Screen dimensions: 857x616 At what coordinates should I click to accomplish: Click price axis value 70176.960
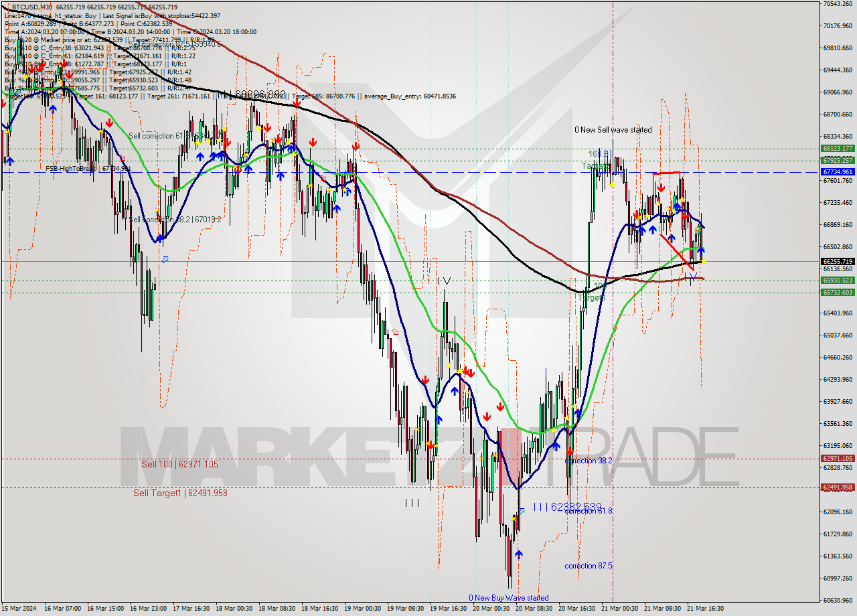point(837,26)
